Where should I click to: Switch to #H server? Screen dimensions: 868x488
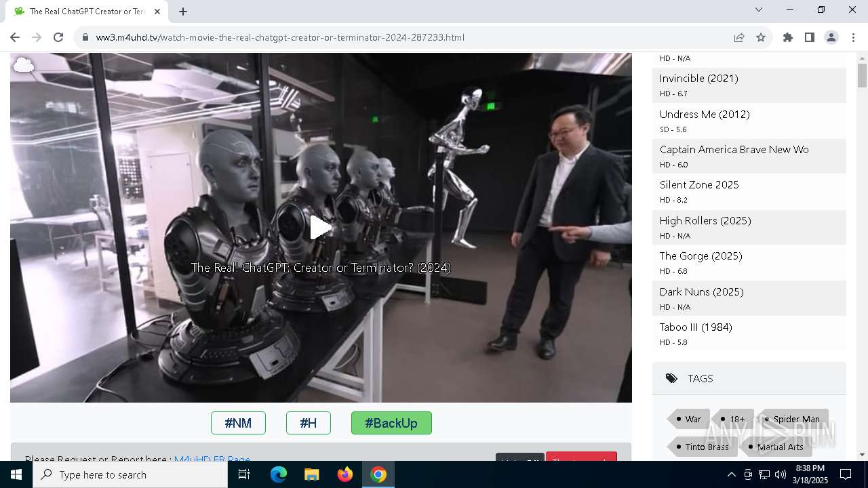(309, 423)
